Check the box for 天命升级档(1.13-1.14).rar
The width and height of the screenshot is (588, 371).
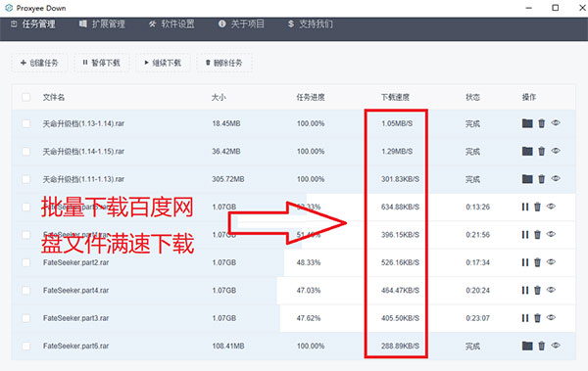[25, 123]
